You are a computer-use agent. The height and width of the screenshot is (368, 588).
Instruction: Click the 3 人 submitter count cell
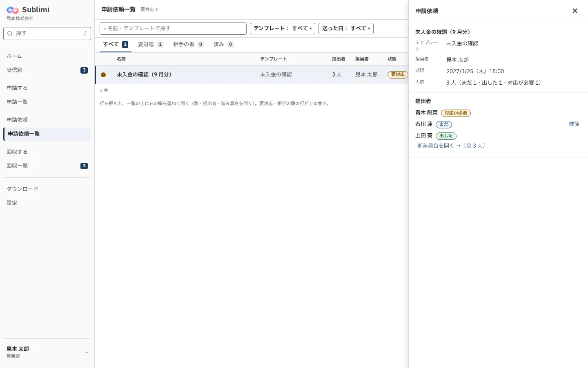click(337, 75)
